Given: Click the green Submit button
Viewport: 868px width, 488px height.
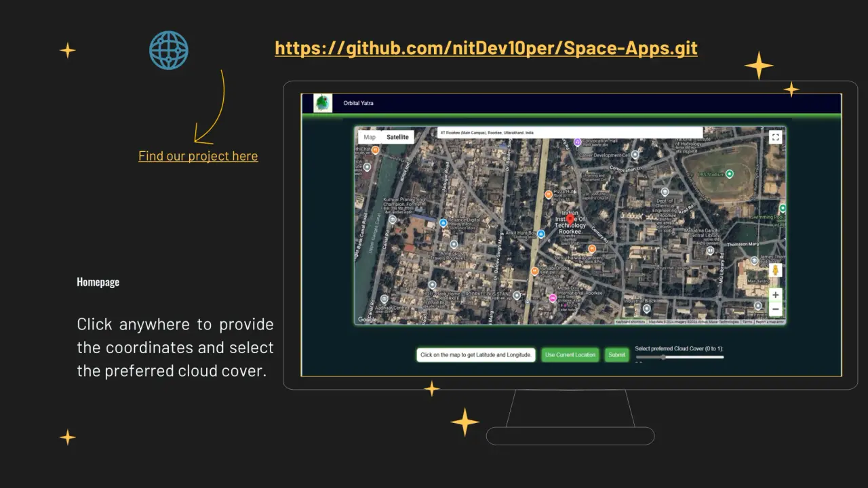Looking at the screenshot, I should click(617, 355).
